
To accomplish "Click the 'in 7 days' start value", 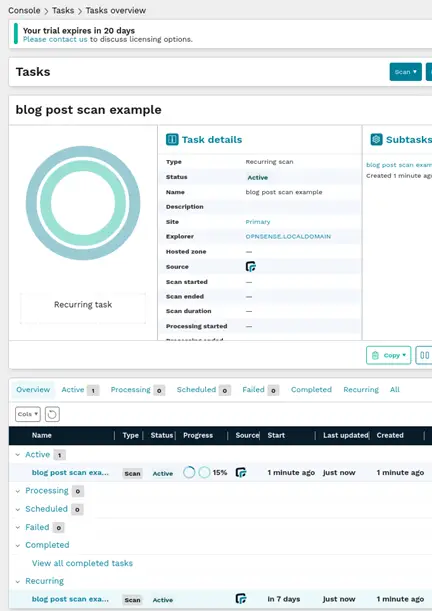I will click(x=284, y=599).
